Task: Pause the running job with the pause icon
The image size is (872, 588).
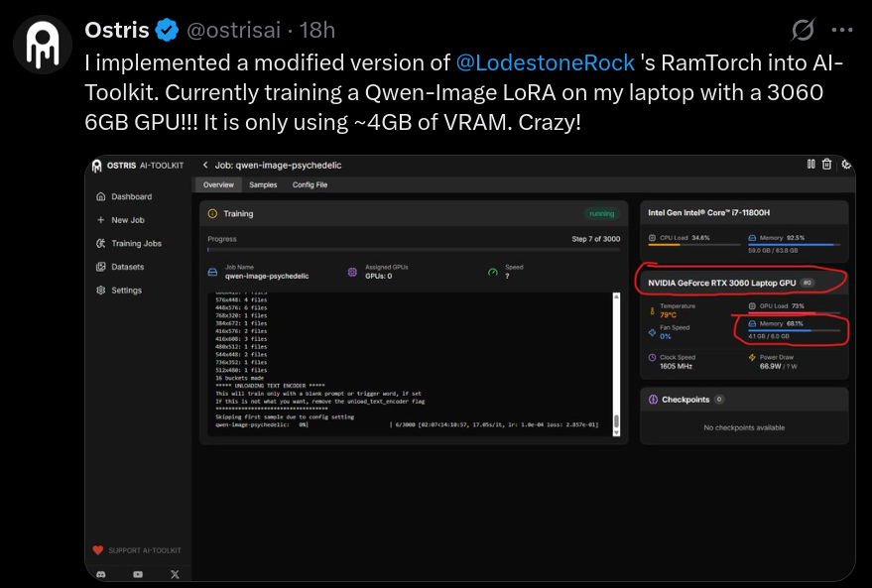Action: tap(810, 164)
